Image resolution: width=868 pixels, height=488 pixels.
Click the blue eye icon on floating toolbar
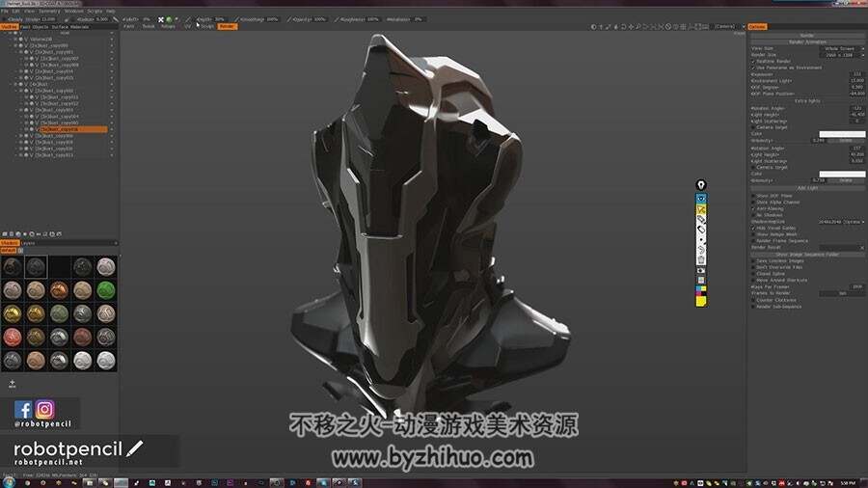point(701,198)
